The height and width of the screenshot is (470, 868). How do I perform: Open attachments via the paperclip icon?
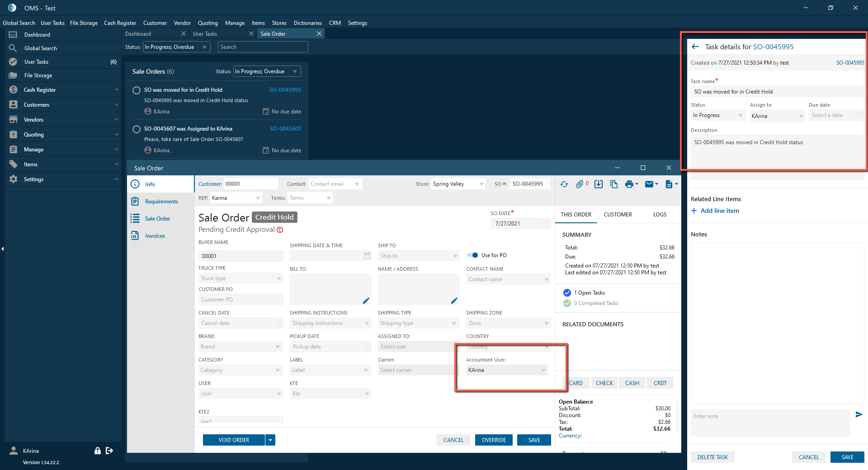pyautogui.click(x=580, y=184)
